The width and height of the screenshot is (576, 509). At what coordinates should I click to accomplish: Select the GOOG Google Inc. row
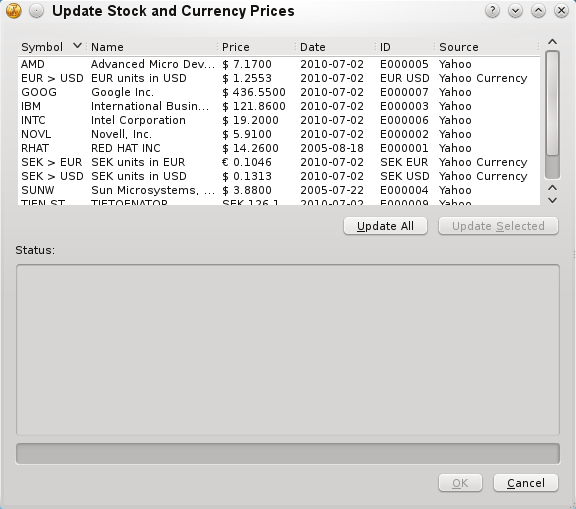click(279, 92)
